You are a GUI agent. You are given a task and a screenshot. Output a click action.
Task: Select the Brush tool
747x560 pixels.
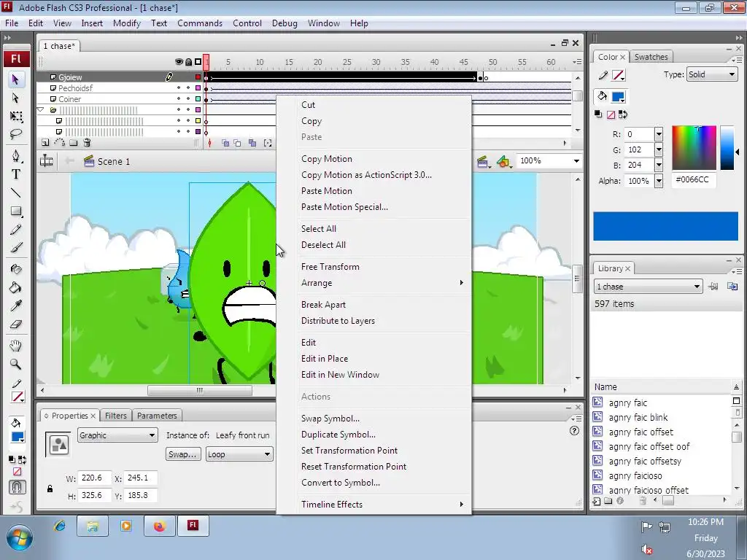click(x=16, y=248)
